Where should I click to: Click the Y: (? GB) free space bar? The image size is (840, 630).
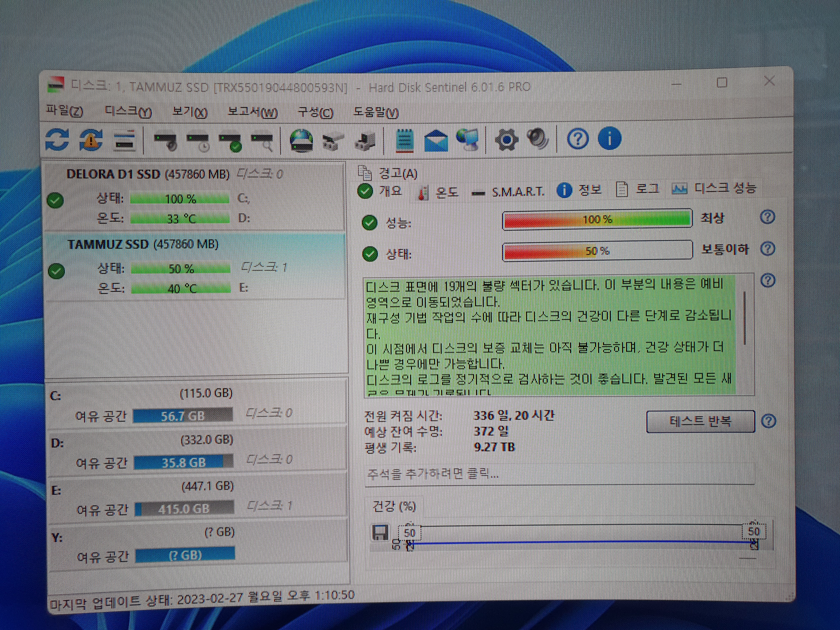pos(185,555)
